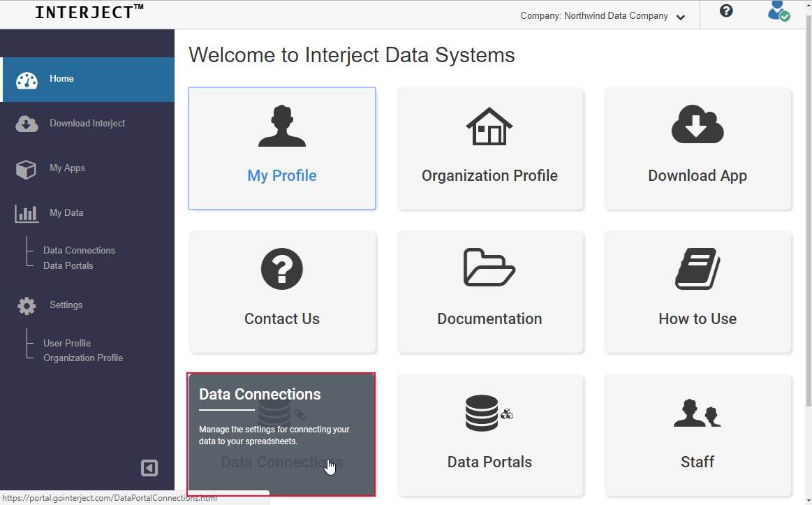Click the How to Use book icon
Screen dimensions: 812x505
click(697, 268)
